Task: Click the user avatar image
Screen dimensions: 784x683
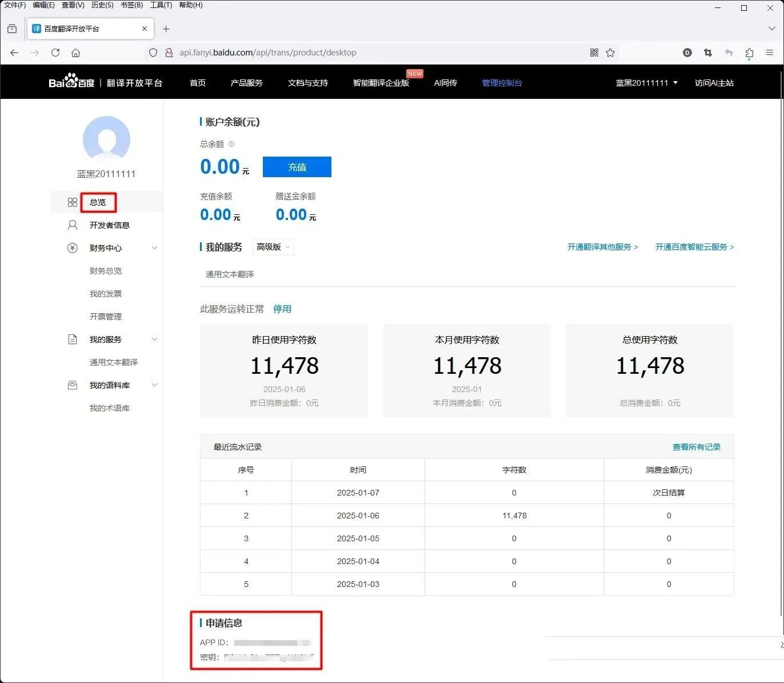Action: (x=106, y=139)
